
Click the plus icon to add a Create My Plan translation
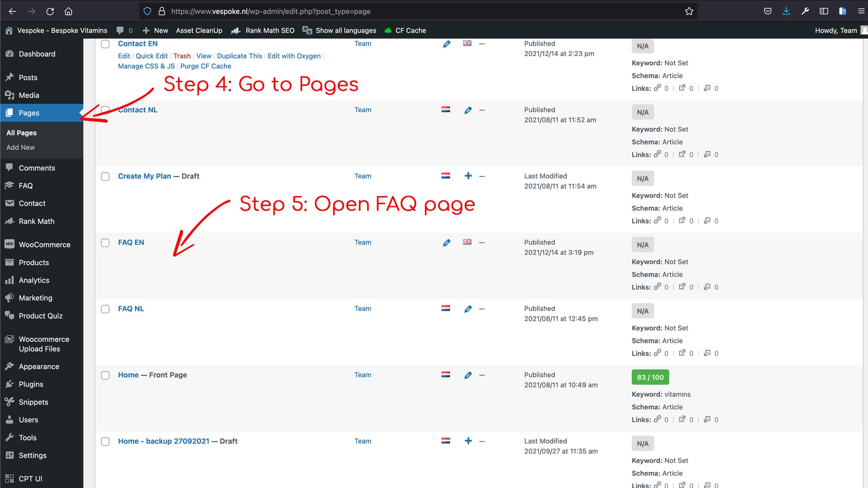pyautogui.click(x=468, y=176)
